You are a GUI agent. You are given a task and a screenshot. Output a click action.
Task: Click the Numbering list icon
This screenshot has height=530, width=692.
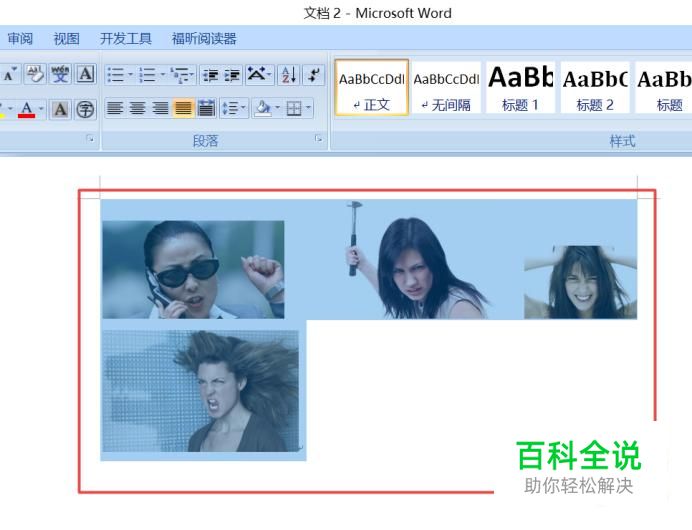pyautogui.click(x=147, y=75)
